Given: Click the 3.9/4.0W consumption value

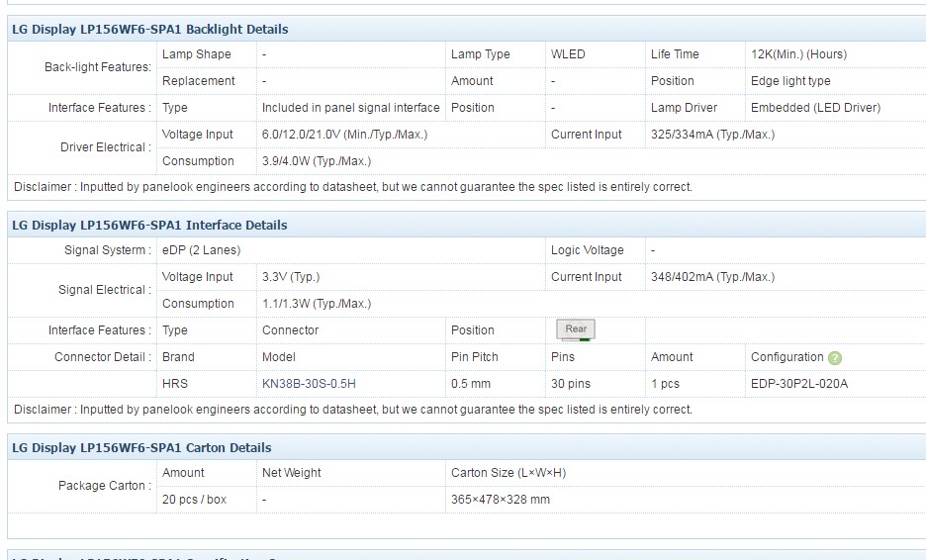Looking at the screenshot, I should coord(317,160).
